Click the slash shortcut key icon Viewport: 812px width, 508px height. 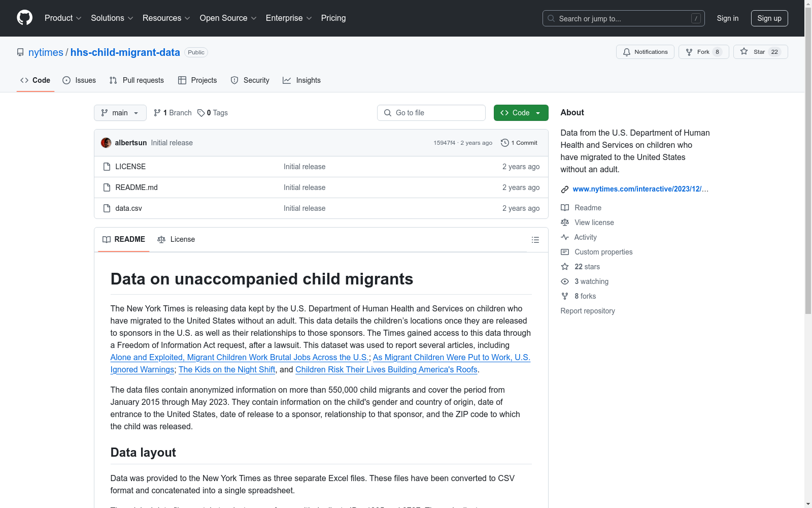point(696,18)
